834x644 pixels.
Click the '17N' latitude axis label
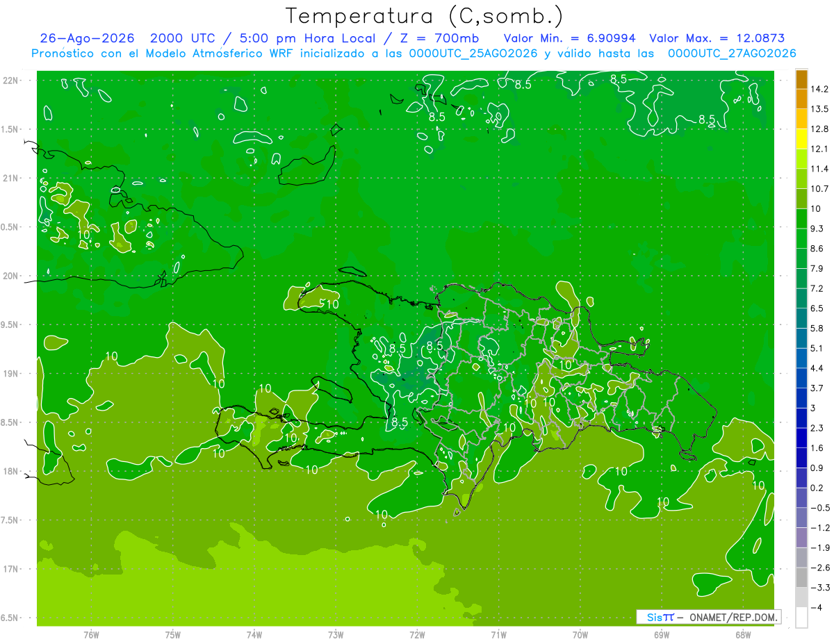click(x=12, y=569)
